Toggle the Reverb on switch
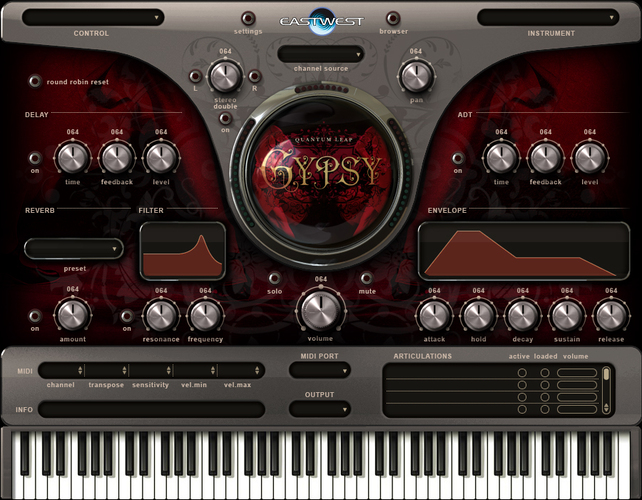The image size is (642, 500). click(x=36, y=316)
